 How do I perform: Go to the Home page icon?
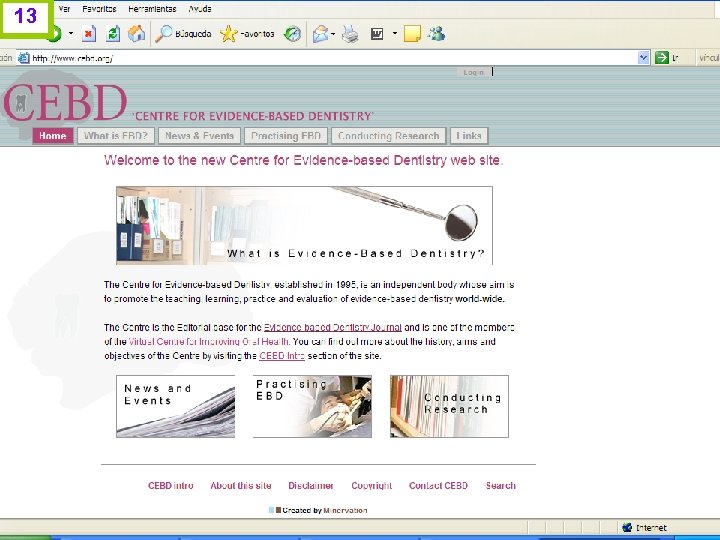click(x=136, y=34)
